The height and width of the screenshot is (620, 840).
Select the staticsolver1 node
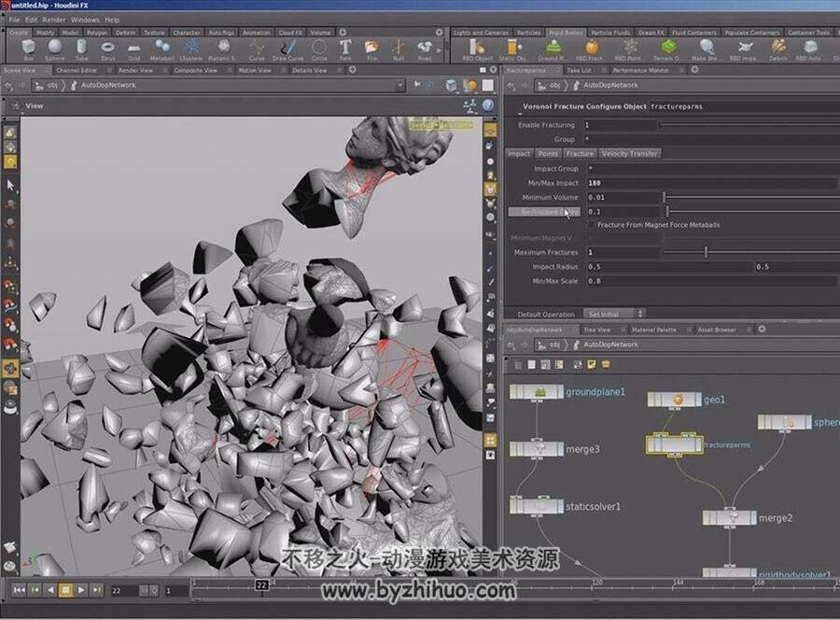tap(537, 506)
